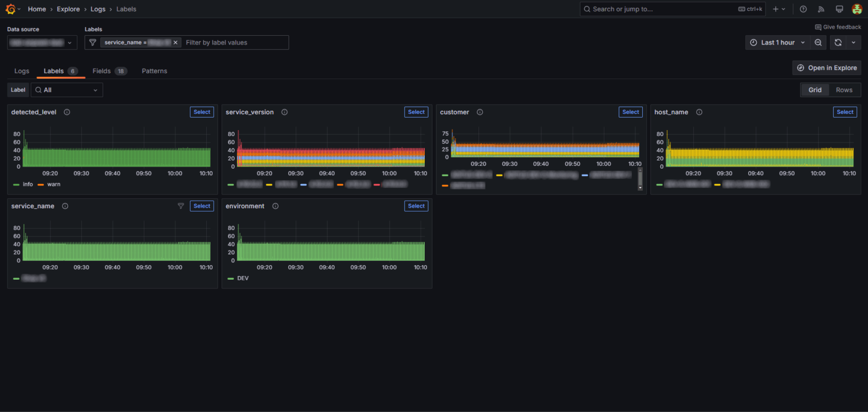Click info icon beside service_version

click(x=285, y=112)
